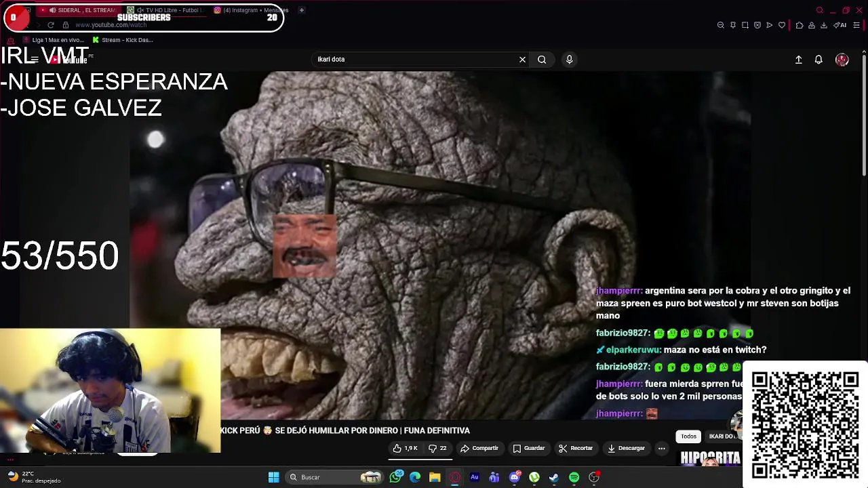The width and height of the screenshot is (868, 488).
Task: Click the YouTube search magnifier button
Action: click(542, 60)
